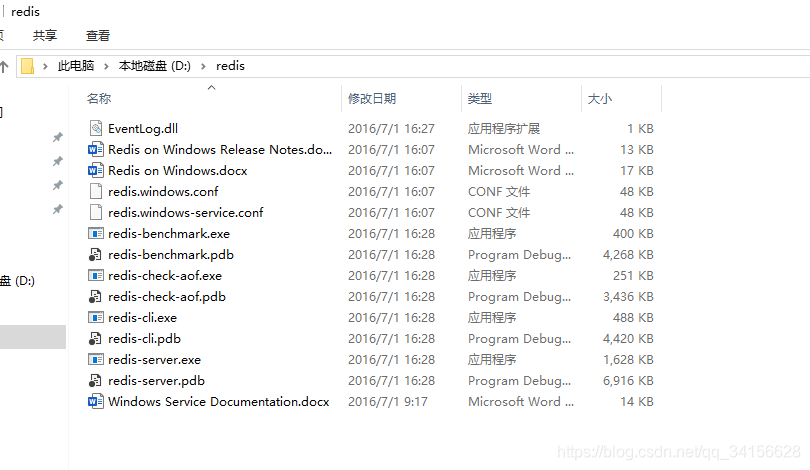Click the 1,628 KB size of redis-server.exe
Image resolution: width=810 pixels, height=470 pixels.
point(628,359)
